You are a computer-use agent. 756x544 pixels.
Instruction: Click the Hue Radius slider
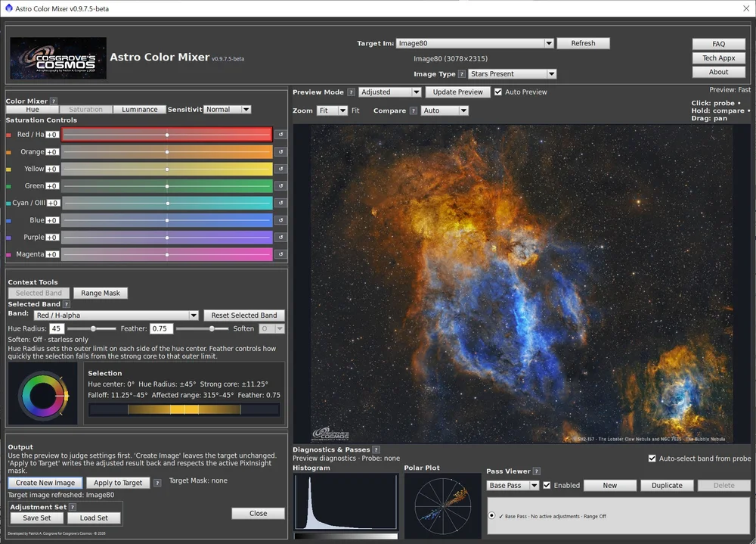[x=91, y=328]
